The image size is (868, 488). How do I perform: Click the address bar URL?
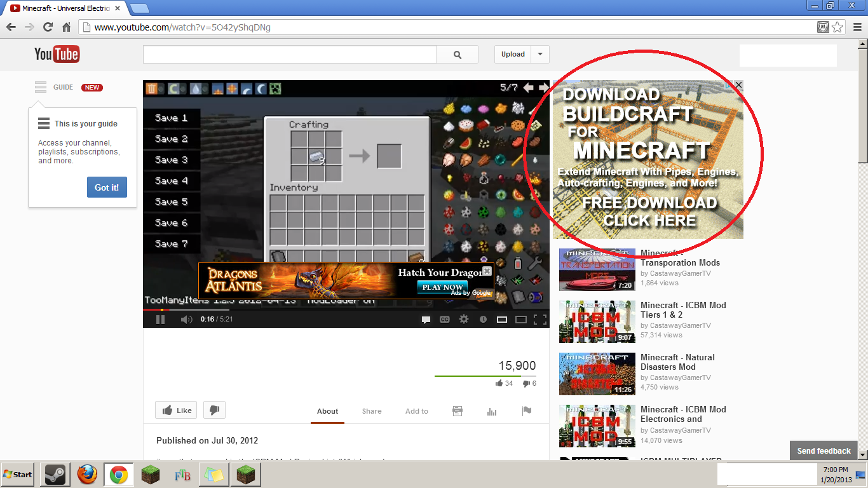click(x=182, y=27)
